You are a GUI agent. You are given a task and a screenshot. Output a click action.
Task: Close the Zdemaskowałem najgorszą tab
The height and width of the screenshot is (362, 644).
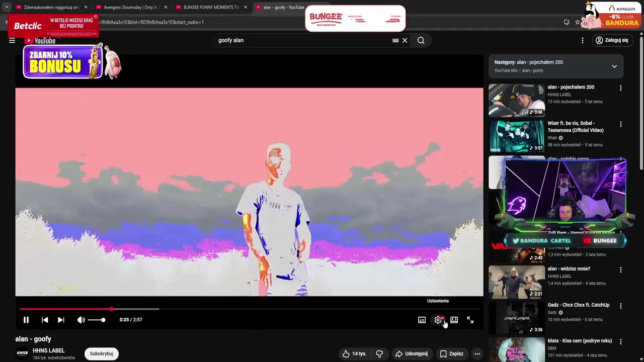pos(86,7)
